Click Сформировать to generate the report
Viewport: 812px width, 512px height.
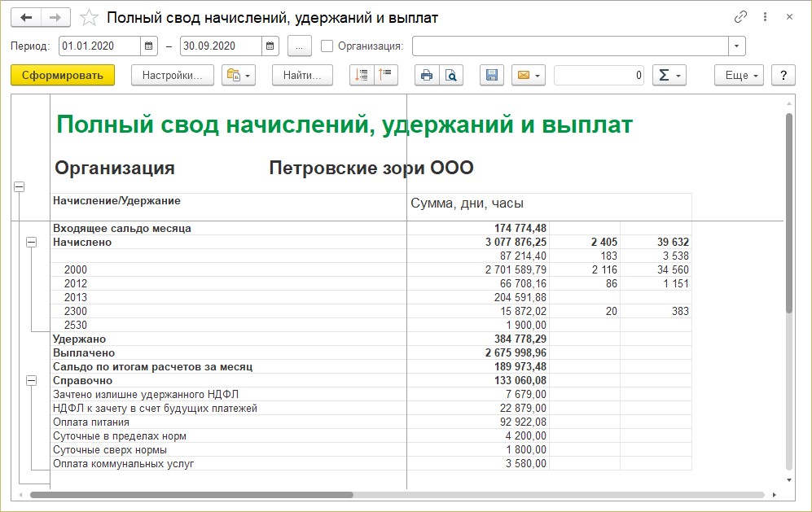pos(63,75)
